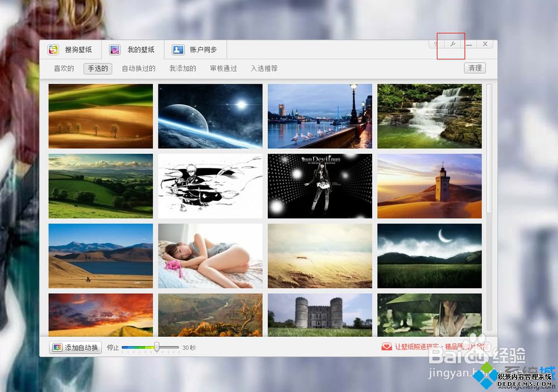Switch to the 搜狗壁纸 tab

(x=70, y=50)
